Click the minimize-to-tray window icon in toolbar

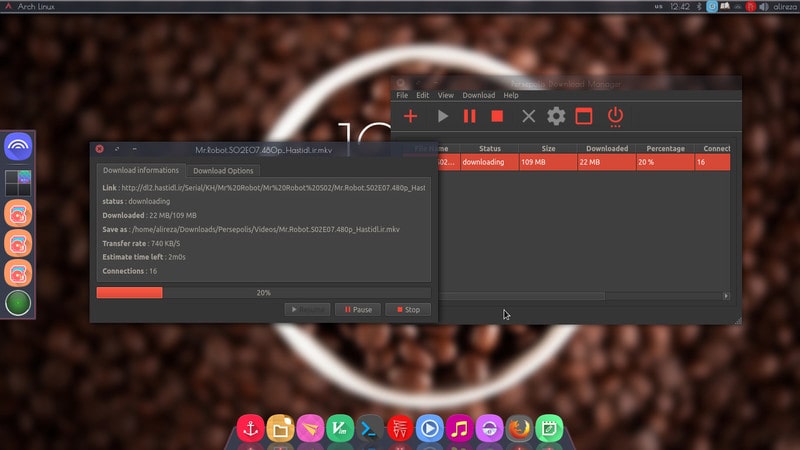tap(584, 116)
